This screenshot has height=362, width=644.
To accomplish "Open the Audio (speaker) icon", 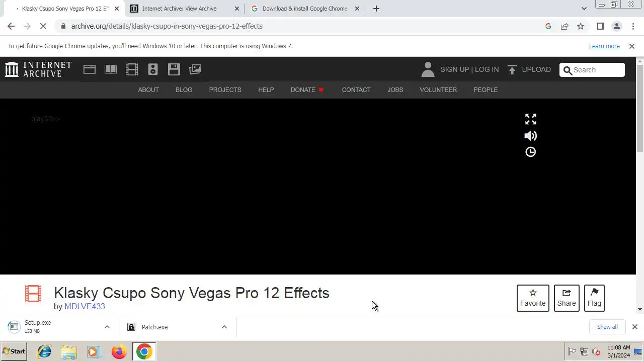I will 153,69.
